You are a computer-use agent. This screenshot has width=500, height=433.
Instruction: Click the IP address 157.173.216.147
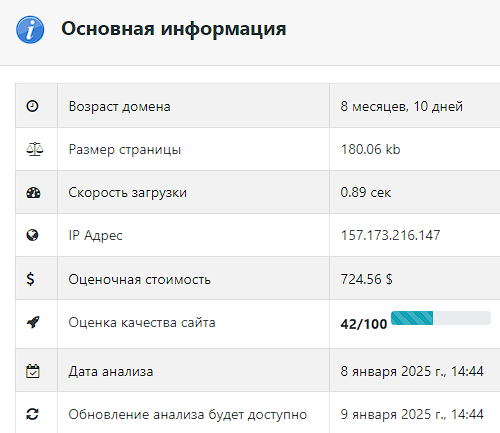coord(390,235)
